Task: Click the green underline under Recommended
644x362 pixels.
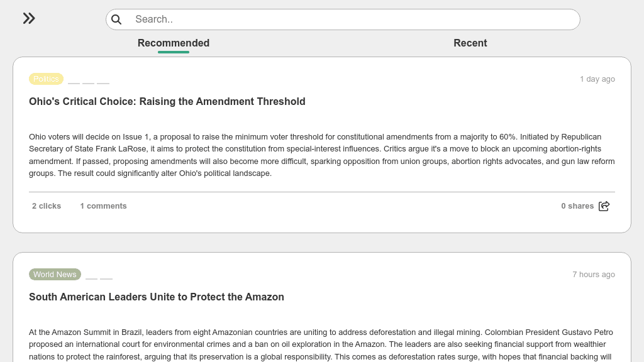Action: 174,52
